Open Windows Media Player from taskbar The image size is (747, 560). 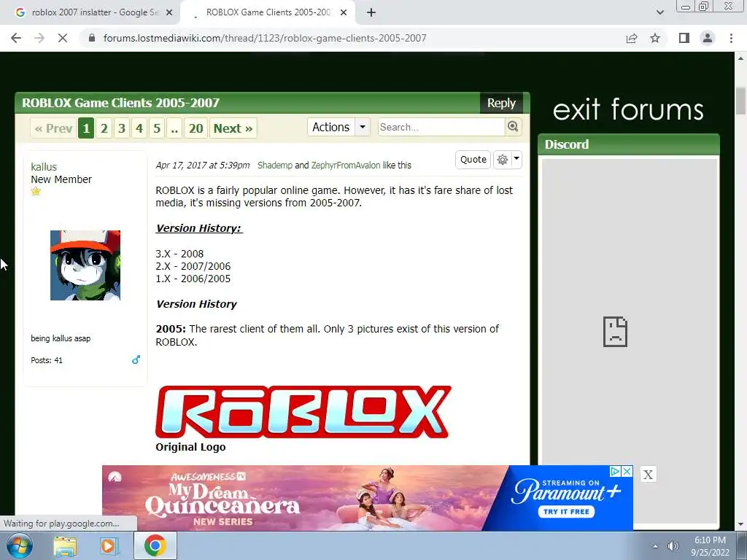tap(109, 546)
